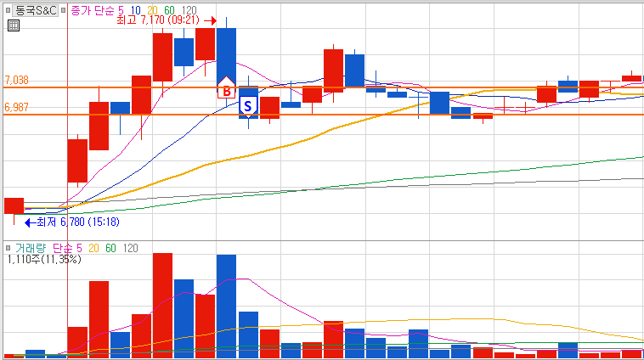The width and height of the screenshot is (644, 360).
Task: Select the 6,987 price level label
Action: click(16, 107)
